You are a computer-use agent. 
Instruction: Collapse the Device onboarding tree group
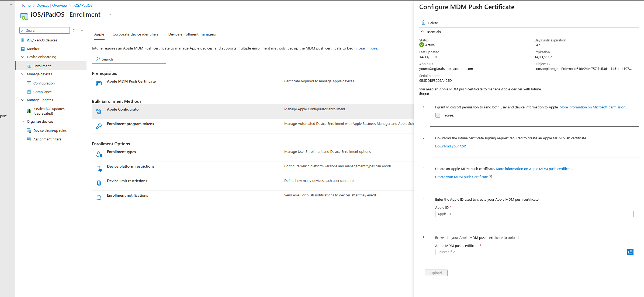(x=23, y=57)
